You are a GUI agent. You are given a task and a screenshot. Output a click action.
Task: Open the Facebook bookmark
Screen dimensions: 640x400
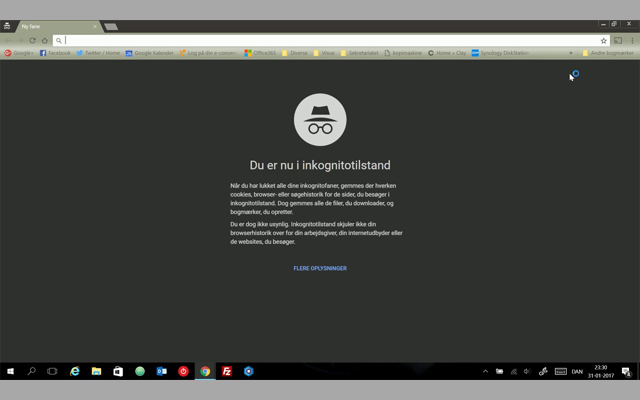[55, 53]
